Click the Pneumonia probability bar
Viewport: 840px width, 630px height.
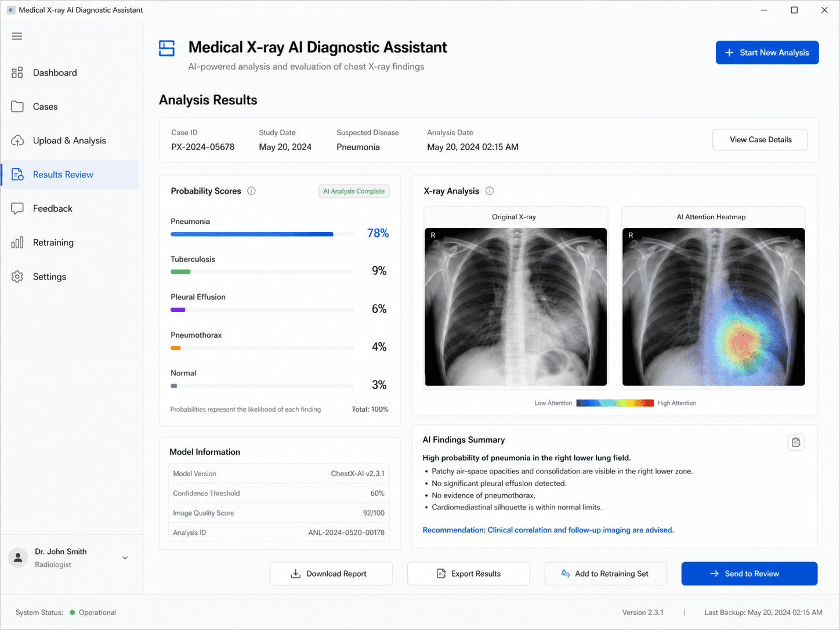(x=262, y=234)
